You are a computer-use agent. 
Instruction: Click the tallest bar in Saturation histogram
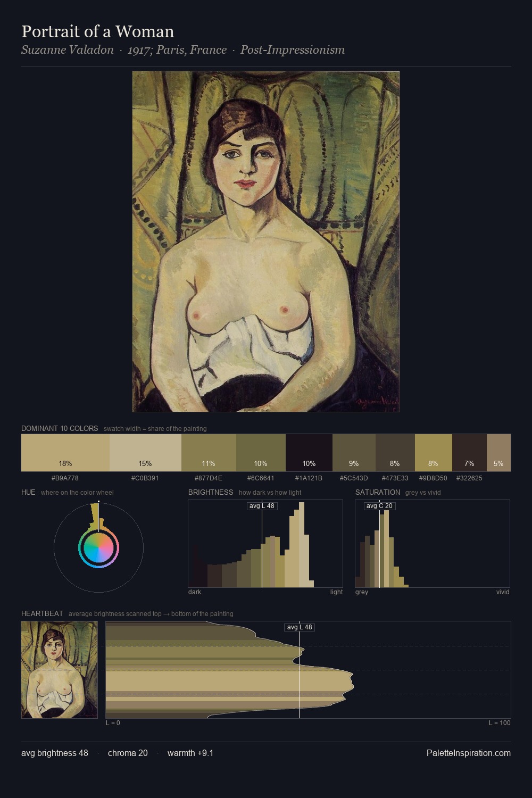(386, 548)
